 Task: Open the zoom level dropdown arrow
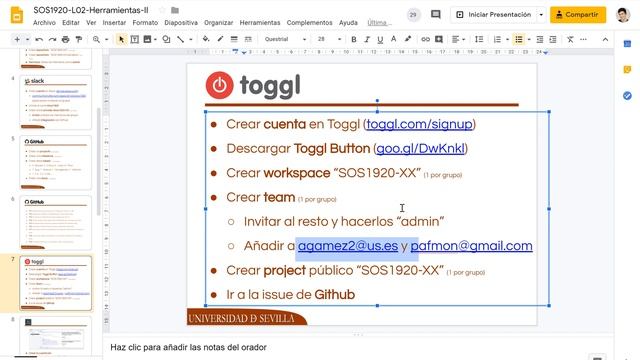[x=107, y=40]
